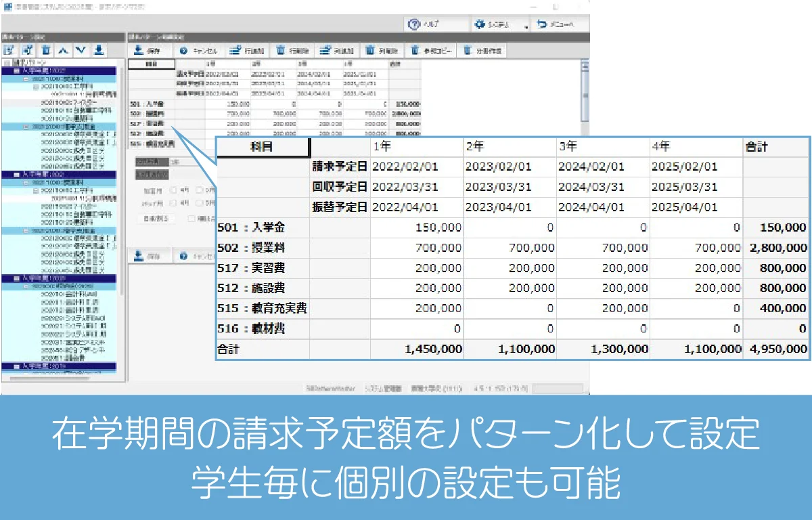Click the trash icon above pattern tree

tap(45, 49)
